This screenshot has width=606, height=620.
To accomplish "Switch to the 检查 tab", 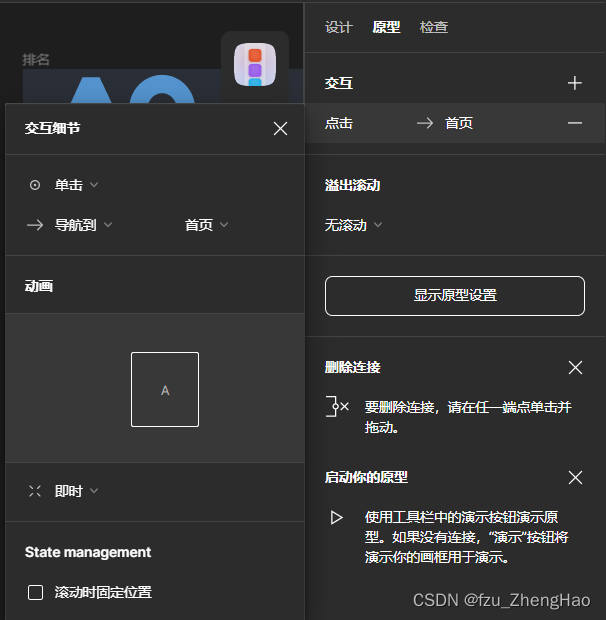I will tap(434, 27).
